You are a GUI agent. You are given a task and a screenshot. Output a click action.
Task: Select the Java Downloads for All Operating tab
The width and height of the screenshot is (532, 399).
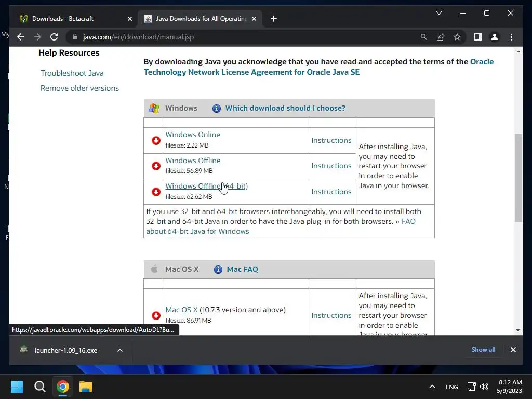(x=200, y=19)
